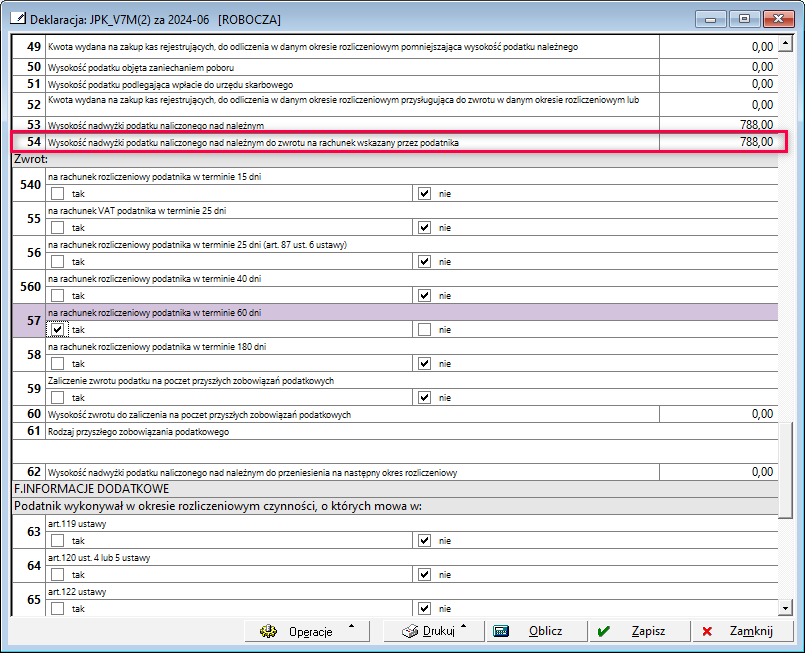Image resolution: width=805 pixels, height=653 pixels.
Task: Toggle "nie" checkbox in field 63
Action: [x=425, y=541]
